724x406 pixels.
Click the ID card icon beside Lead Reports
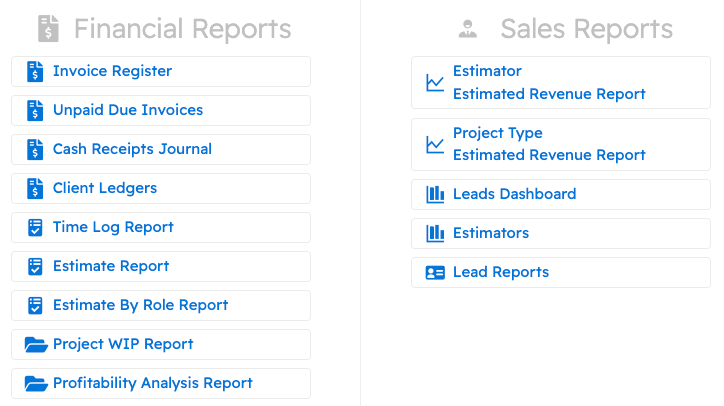[x=435, y=272]
